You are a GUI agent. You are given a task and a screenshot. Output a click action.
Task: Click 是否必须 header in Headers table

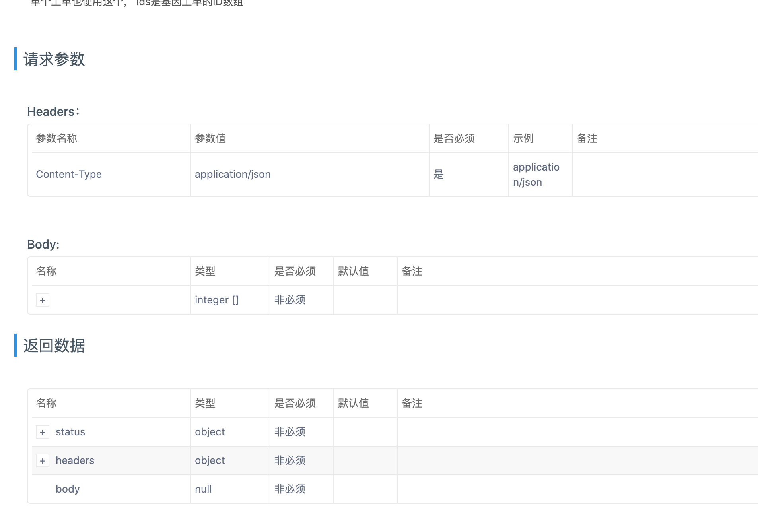pos(454,138)
